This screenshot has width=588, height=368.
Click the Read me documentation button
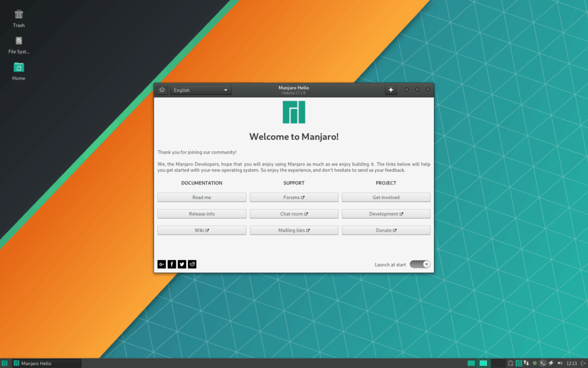click(202, 197)
